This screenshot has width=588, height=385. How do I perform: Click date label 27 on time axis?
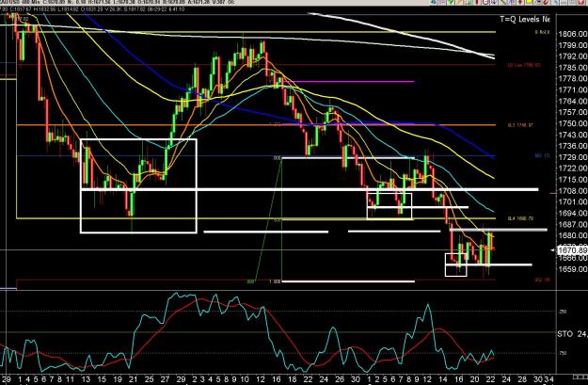pos(165,379)
